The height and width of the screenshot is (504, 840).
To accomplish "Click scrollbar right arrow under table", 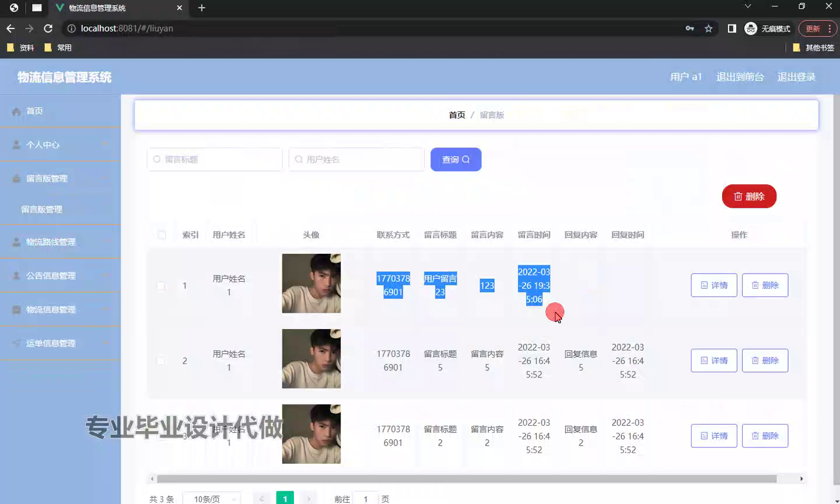I will coord(801,479).
